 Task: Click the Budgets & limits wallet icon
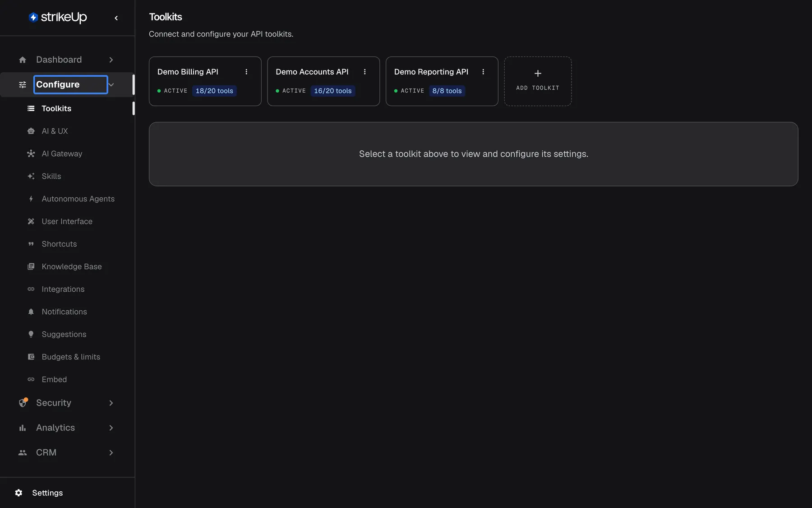tap(31, 357)
